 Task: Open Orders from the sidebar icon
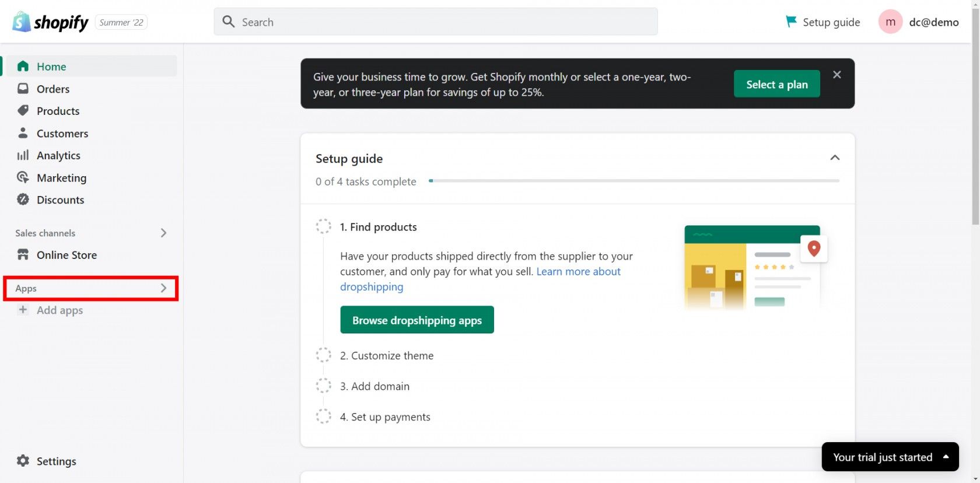coord(23,89)
